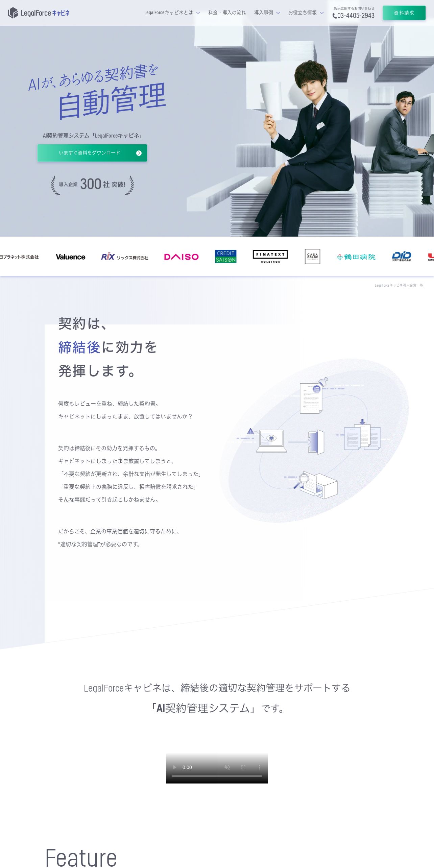This screenshot has width=434, height=868.
Task: Expand the お役立ち情報 dropdown
Action: [306, 13]
